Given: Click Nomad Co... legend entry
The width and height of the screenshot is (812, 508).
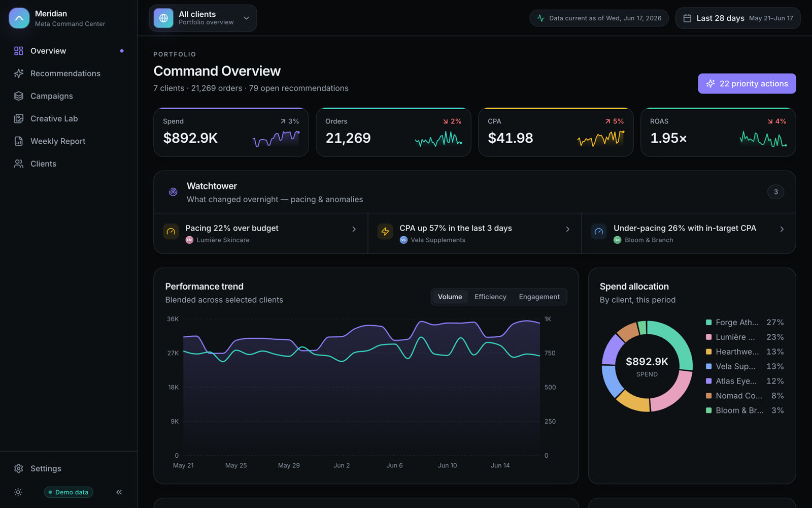Looking at the screenshot, I should click(745, 396).
